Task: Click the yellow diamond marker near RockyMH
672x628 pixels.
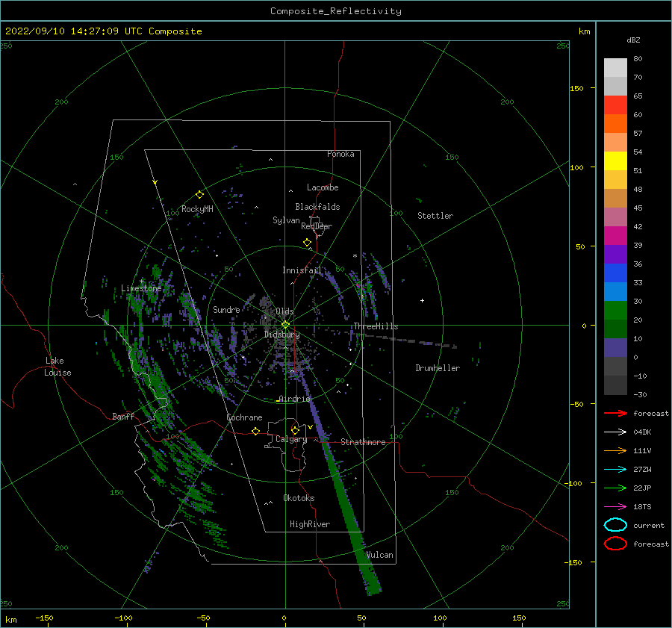Action: point(199,195)
